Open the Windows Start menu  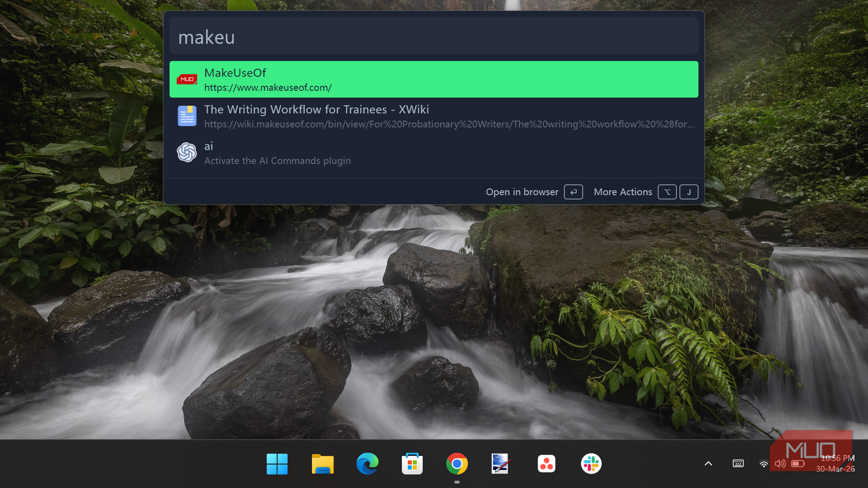[277, 464]
